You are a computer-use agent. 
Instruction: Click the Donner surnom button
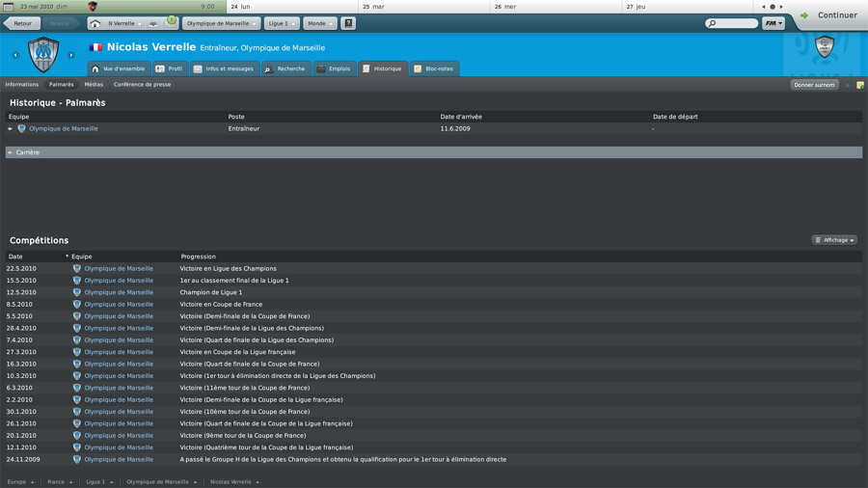pyautogui.click(x=814, y=85)
